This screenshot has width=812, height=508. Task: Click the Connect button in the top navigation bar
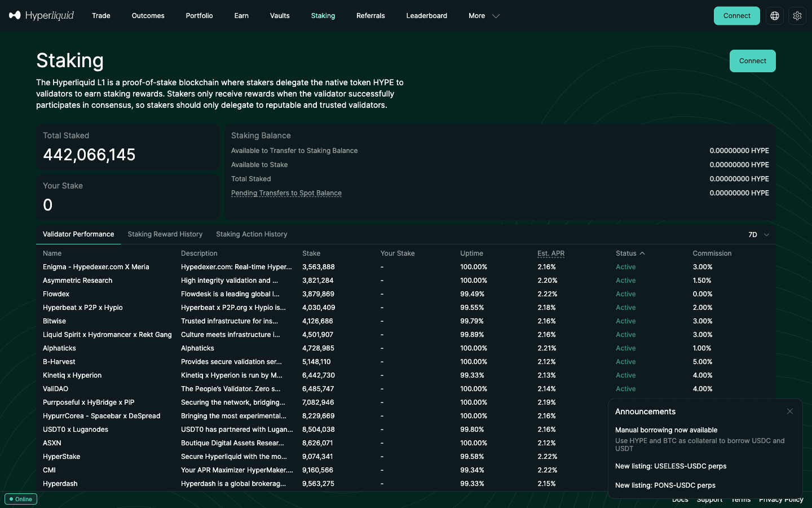[x=737, y=16]
